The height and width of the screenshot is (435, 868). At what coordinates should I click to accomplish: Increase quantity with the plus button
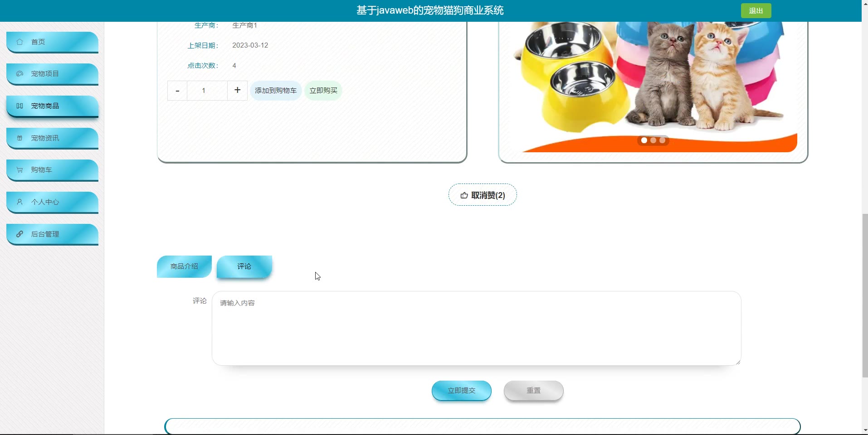pyautogui.click(x=237, y=91)
